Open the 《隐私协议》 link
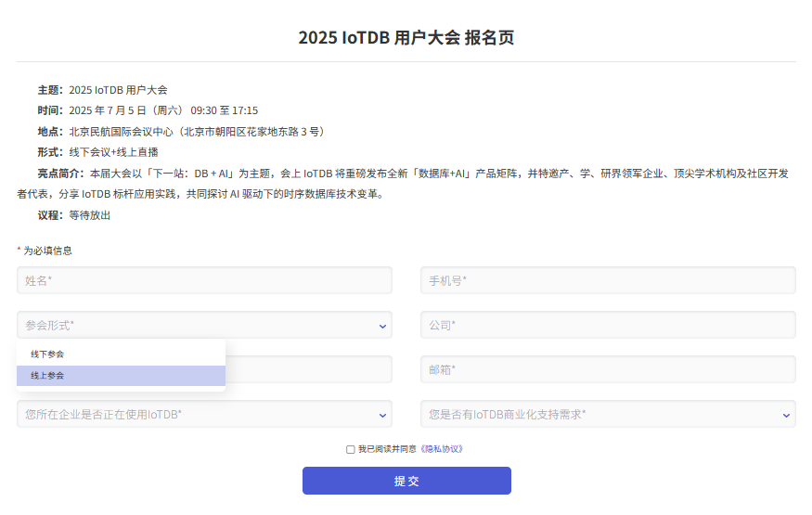Screen dimensions: 812x515 point(441,449)
